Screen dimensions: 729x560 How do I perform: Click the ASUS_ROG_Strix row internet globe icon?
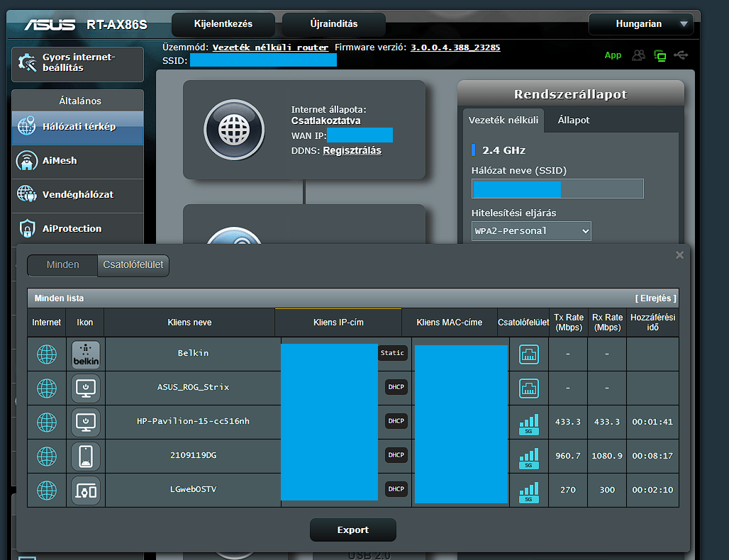point(47,388)
